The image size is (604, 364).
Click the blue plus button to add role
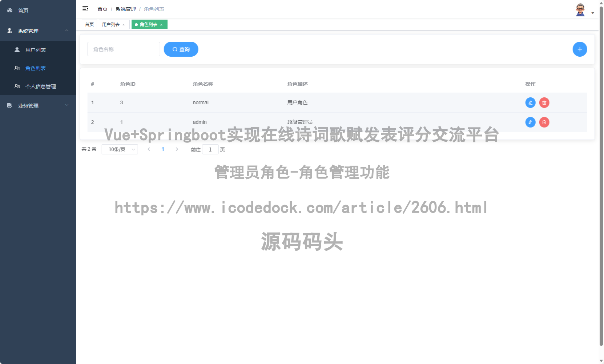(580, 49)
